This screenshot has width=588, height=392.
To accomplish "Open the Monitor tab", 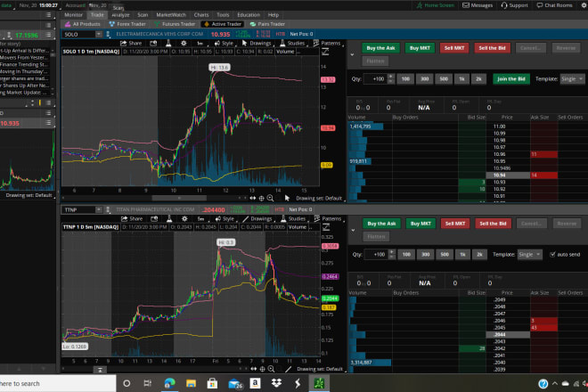I will click(73, 14).
